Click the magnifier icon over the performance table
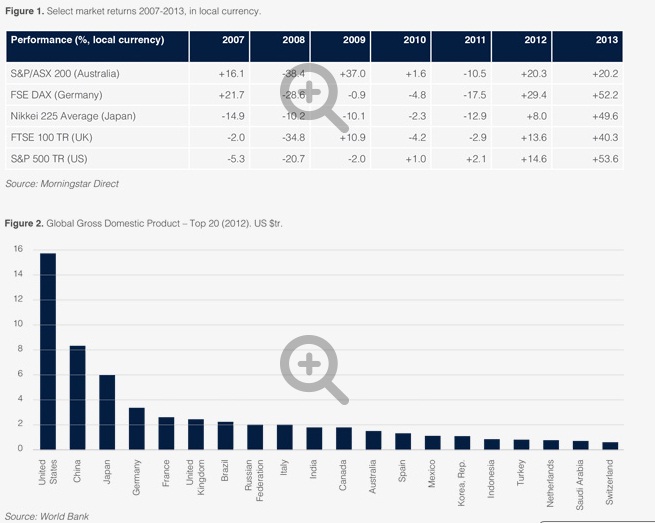The image size is (655, 523). click(x=312, y=92)
